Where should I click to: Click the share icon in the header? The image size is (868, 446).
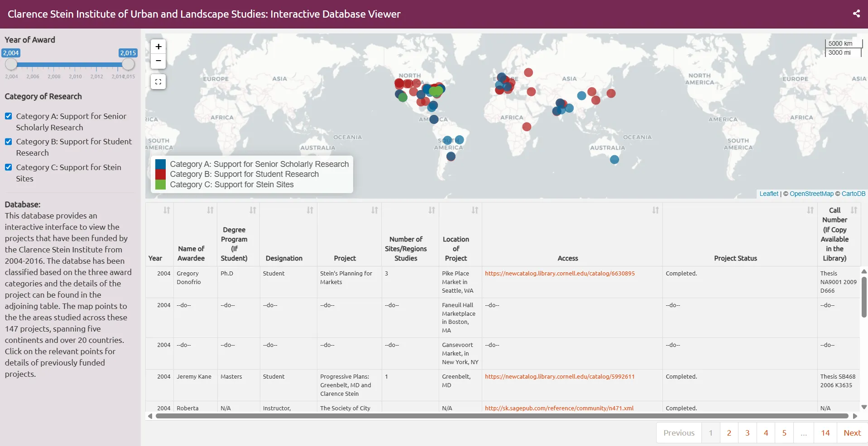856,14
